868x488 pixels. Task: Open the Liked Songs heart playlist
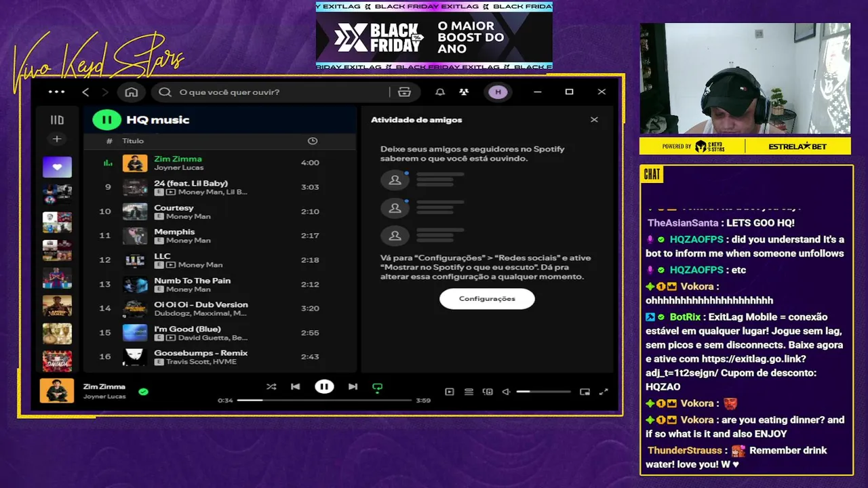57,167
